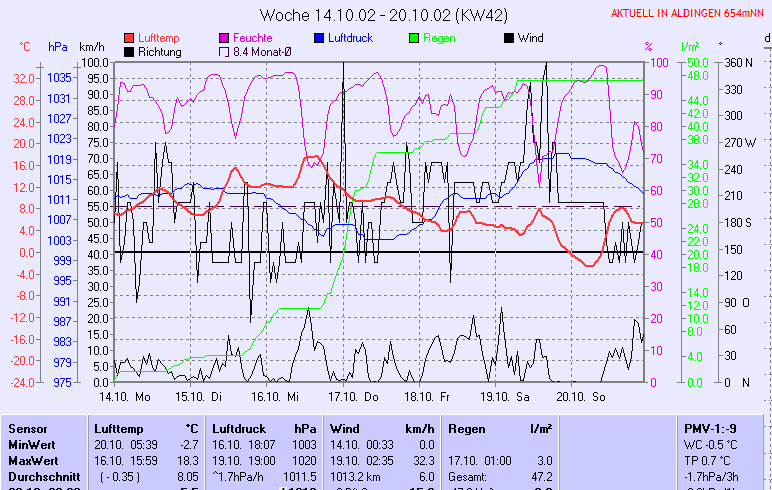This screenshot has width=772, height=490.
Task: Click the l/m² axis unit label
Action: [690, 47]
